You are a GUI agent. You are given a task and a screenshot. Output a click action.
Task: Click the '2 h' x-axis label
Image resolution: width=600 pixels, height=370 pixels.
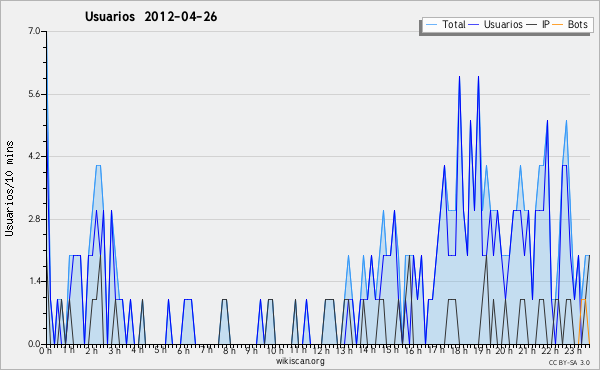91,351
